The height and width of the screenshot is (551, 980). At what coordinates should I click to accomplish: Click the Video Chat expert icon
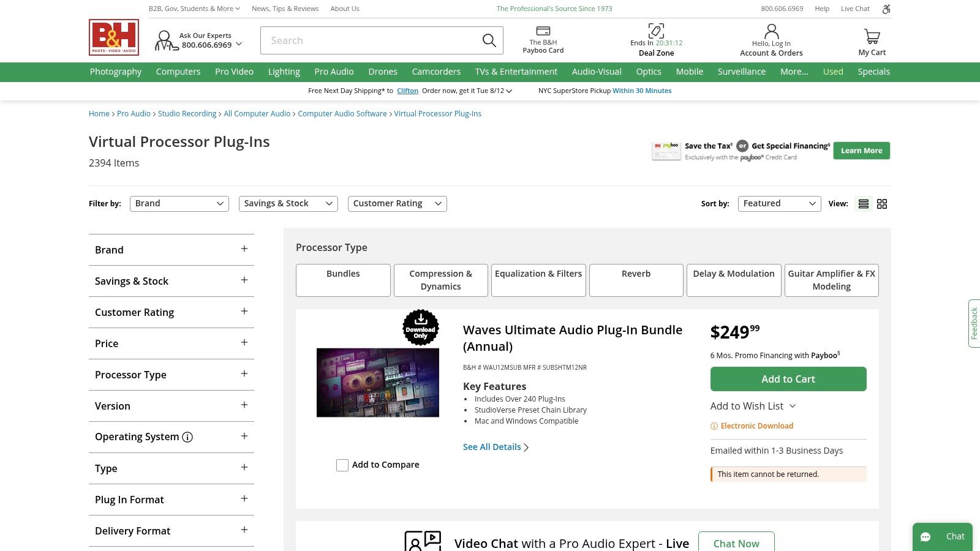pyautogui.click(x=423, y=542)
